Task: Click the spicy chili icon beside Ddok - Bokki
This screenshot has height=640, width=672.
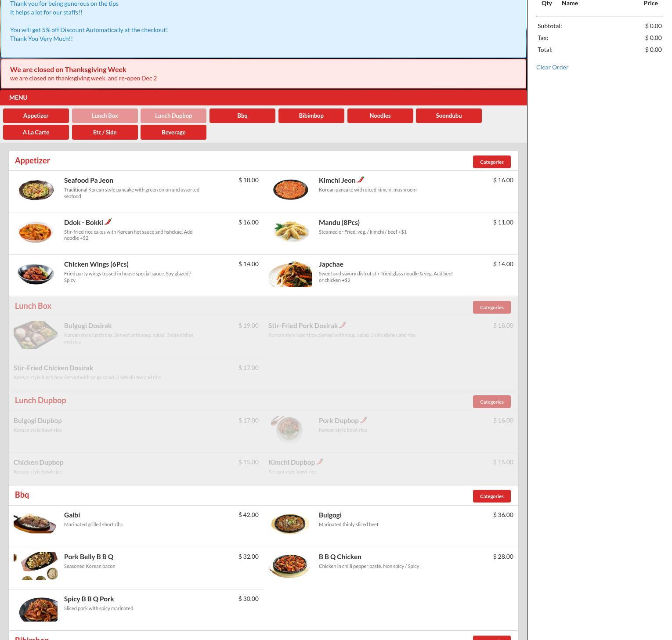Action: pyautogui.click(x=108, y=221)
